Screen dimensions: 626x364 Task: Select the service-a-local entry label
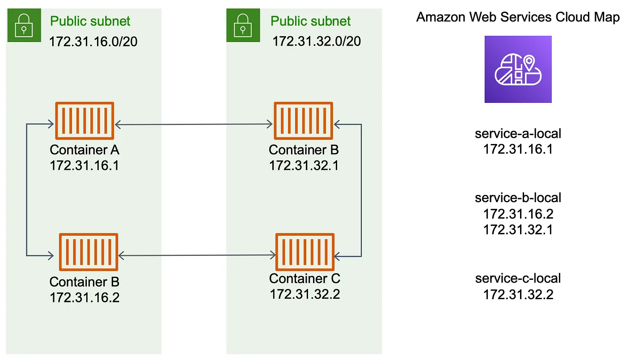point(518,133)
